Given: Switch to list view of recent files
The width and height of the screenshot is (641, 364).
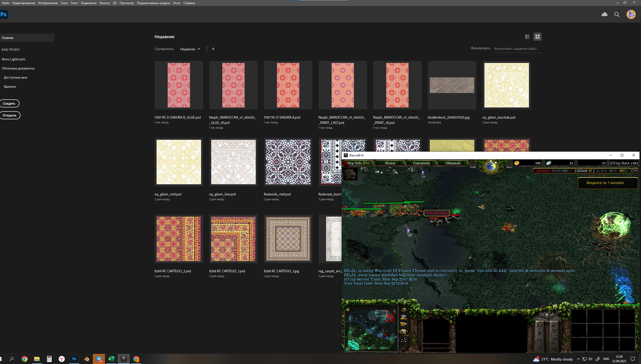Looking at the screenshot, I should (x=527, y=37).
